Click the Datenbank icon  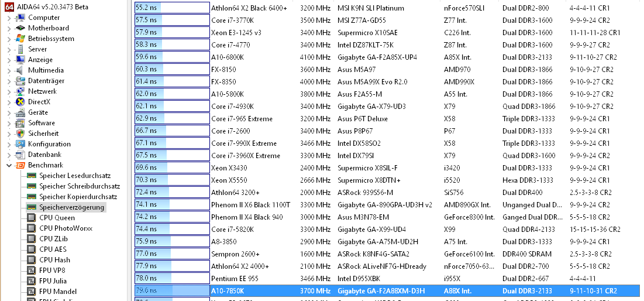(x=20, y=155)
